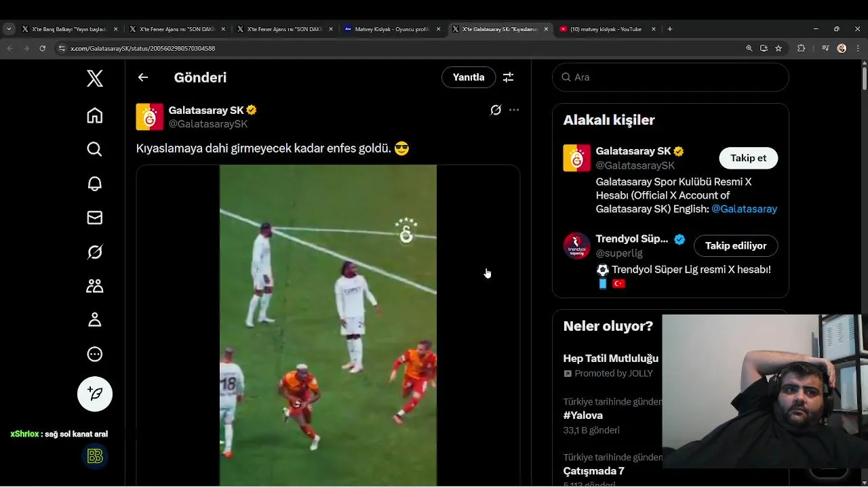Reload the page in browser toolbar
The height and width of the screenshot is (488, 868).
(43, 48)
